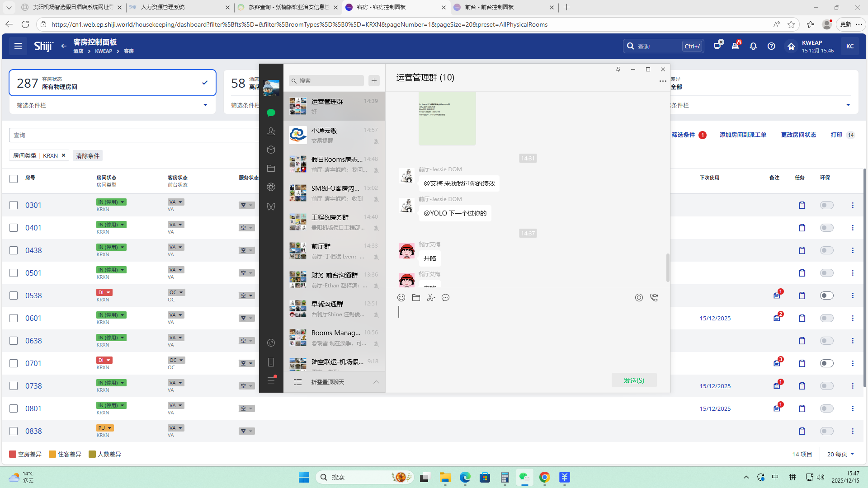
Task: Open the 20 per page dropdown
Action: pyautogui.click(x=840, y=454)
